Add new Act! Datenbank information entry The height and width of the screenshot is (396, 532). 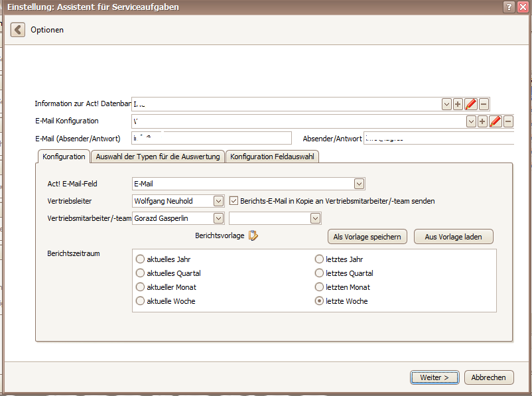coord(458,104)
